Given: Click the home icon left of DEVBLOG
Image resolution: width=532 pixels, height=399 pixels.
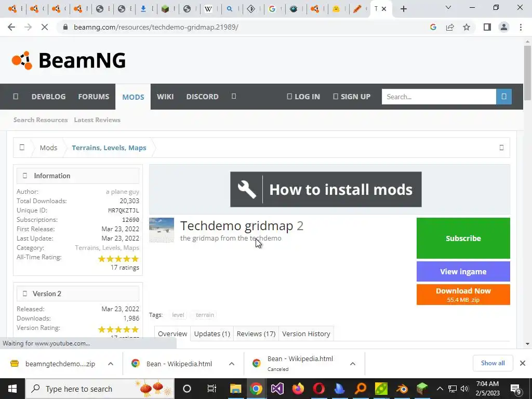Looking at the screenshot, I should pyautogui.click(x=16, y=97).
